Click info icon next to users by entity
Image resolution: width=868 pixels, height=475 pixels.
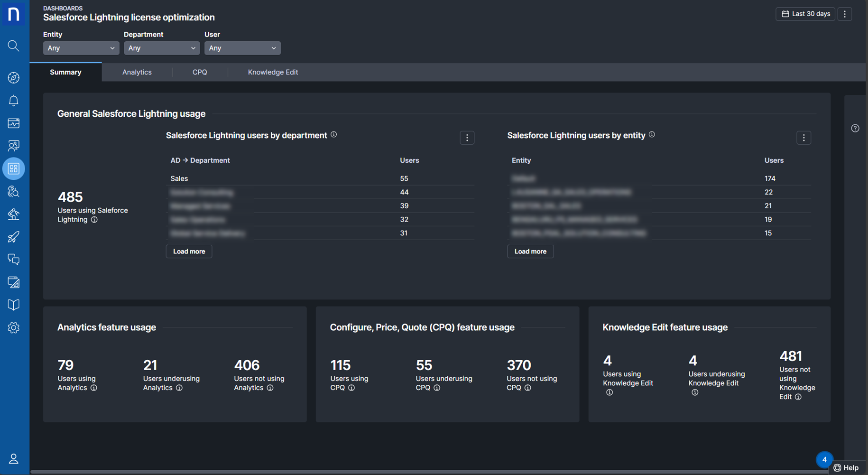[652, 135]
